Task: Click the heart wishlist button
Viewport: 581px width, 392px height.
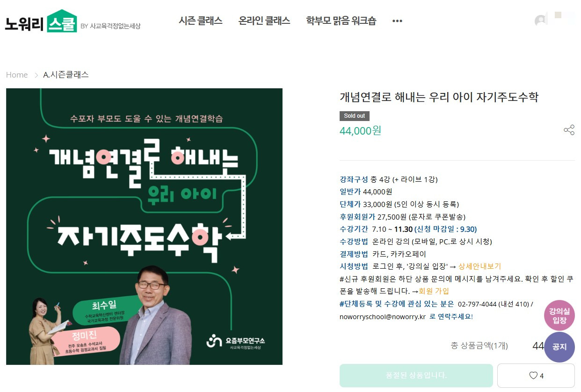Action: pyautogui.click(x=536, y=376)
